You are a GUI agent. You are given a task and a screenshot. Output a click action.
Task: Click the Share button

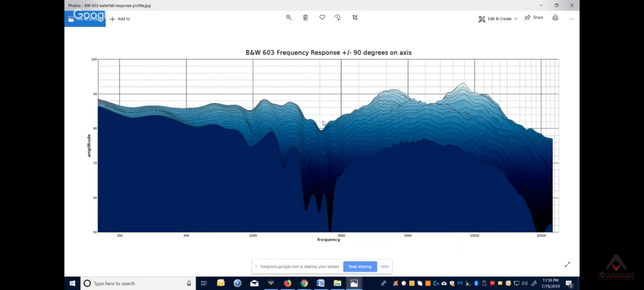pyautogui.click(x=534, y=17)
